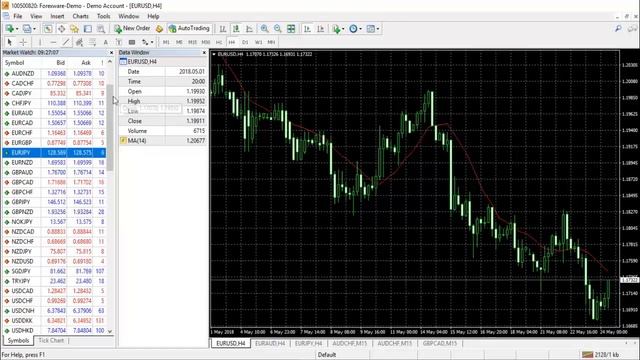Toggle the Navigator panel icon

(74, 29)
